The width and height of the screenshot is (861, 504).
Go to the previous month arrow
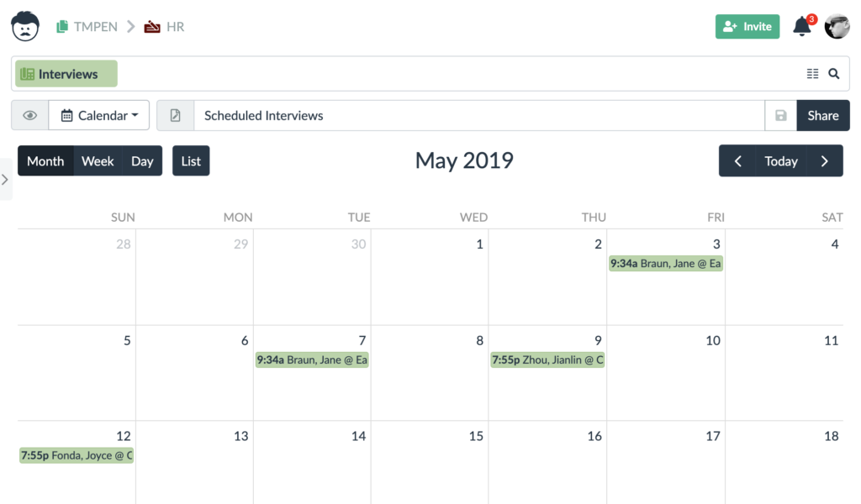737,161
